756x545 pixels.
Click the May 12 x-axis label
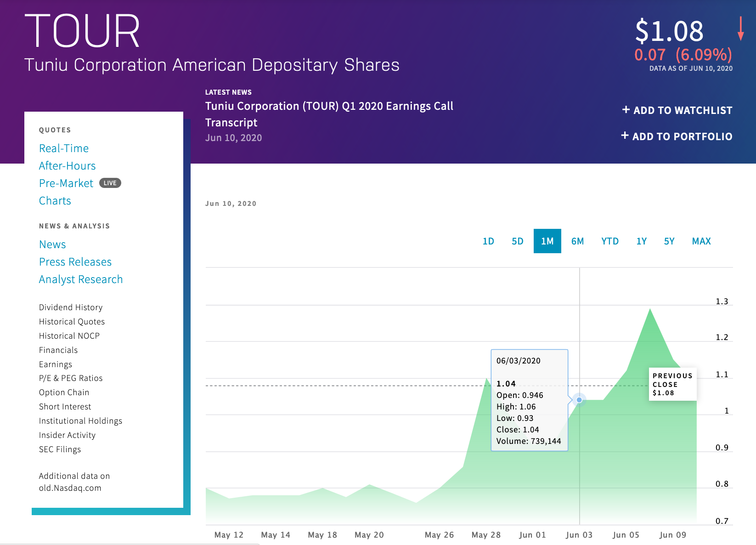[x=229, y=535]
